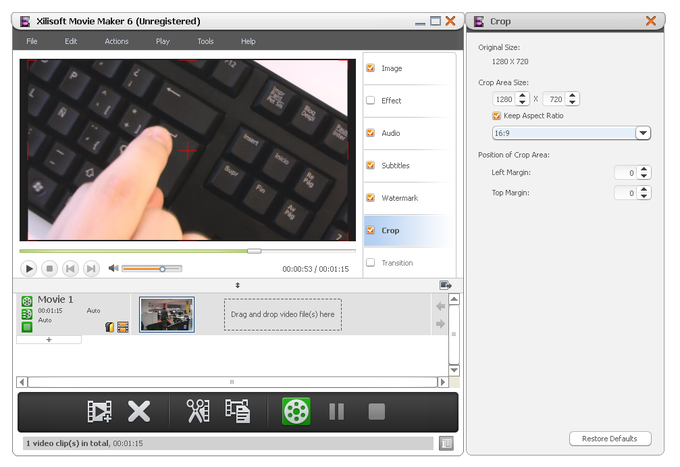Increase Top Margin with the up arrow
The height and width of the screenshot is (467, 680).
click(x=644, y=189)
